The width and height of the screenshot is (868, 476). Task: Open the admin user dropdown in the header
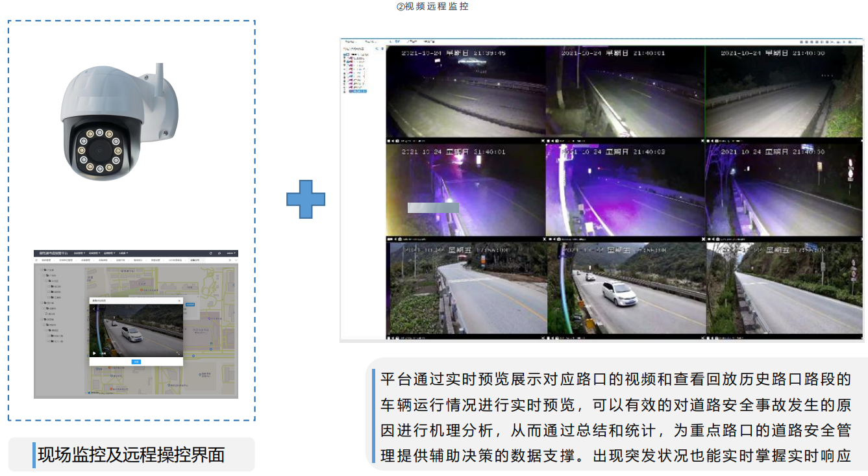[230, 253]
